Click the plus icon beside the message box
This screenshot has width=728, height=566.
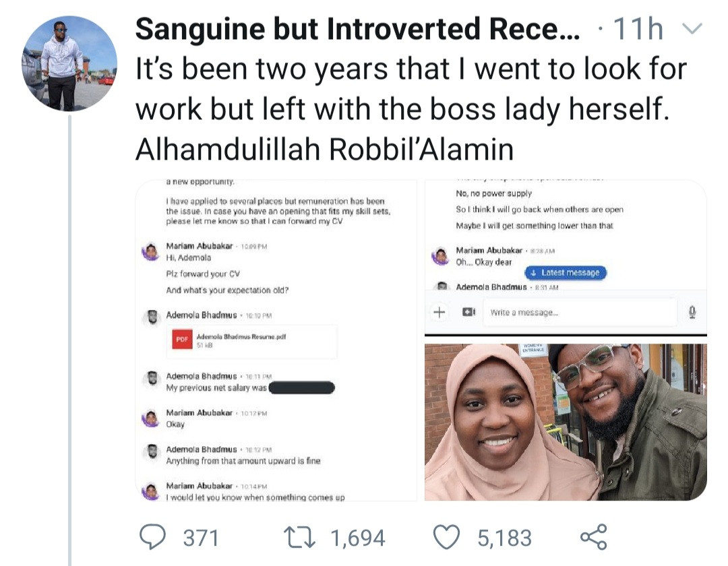[x=439, y=313]
